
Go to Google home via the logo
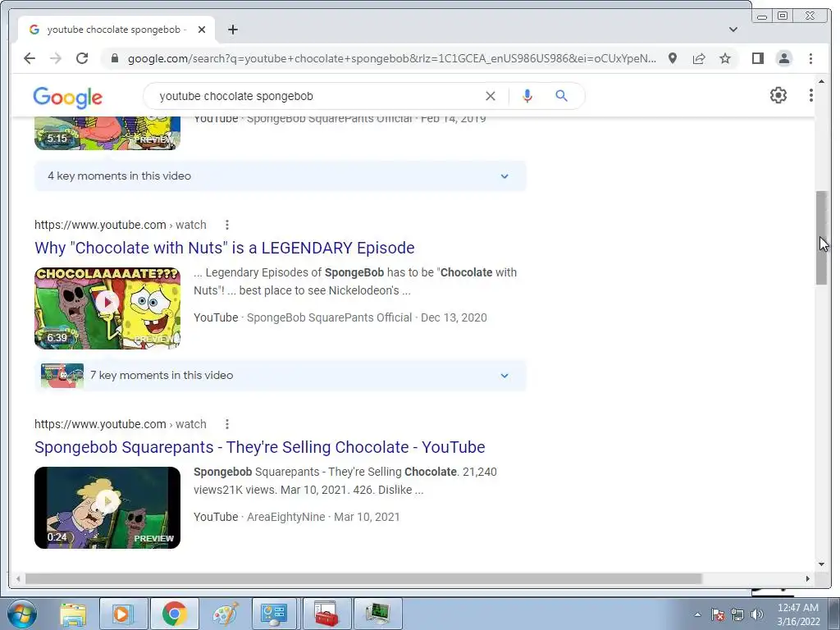click(67, 97)
